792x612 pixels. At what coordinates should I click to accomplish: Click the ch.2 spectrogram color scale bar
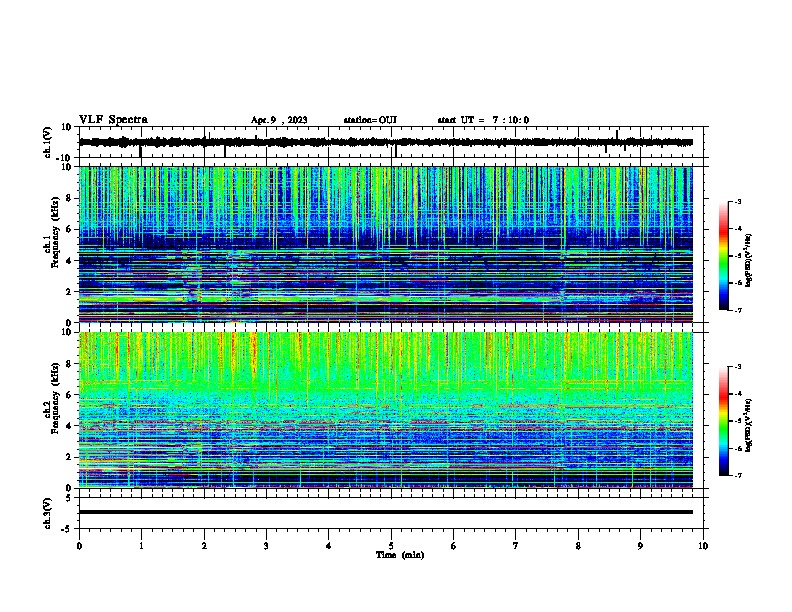coord(723,421)
